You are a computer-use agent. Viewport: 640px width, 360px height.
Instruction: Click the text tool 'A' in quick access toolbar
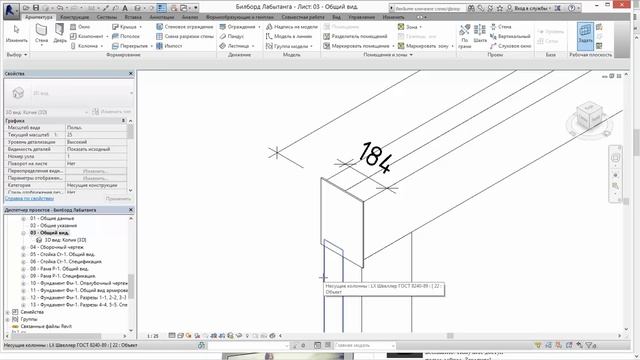click(x=125, y=8)
